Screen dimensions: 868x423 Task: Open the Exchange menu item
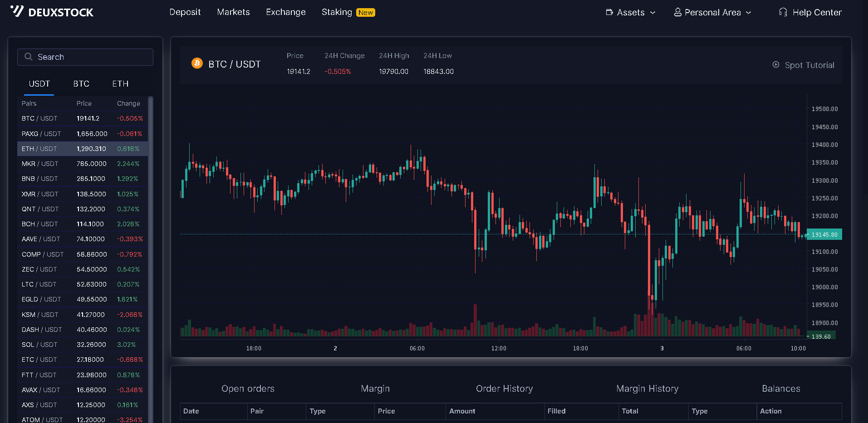pyautogui.click(x=286, y=12)
